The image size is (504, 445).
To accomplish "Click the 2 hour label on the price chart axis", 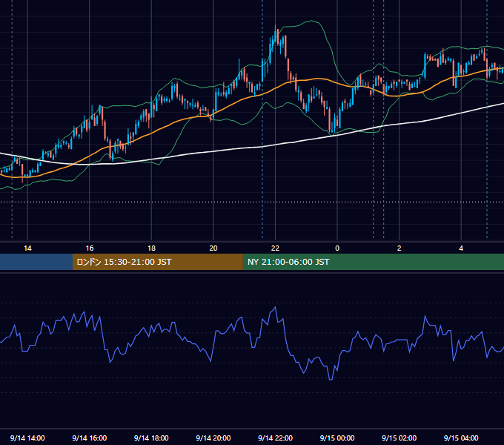I will (399, 248).
